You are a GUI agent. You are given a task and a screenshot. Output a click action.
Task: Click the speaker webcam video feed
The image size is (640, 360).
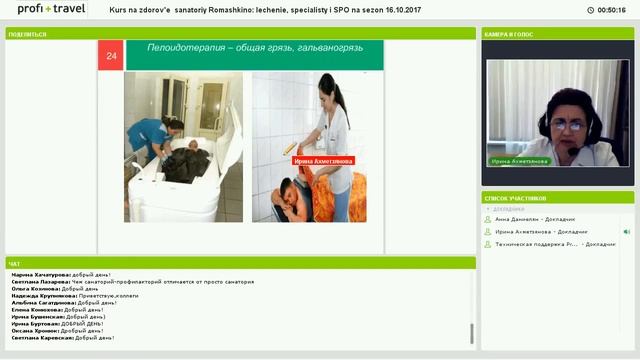(x=558, y=113)
